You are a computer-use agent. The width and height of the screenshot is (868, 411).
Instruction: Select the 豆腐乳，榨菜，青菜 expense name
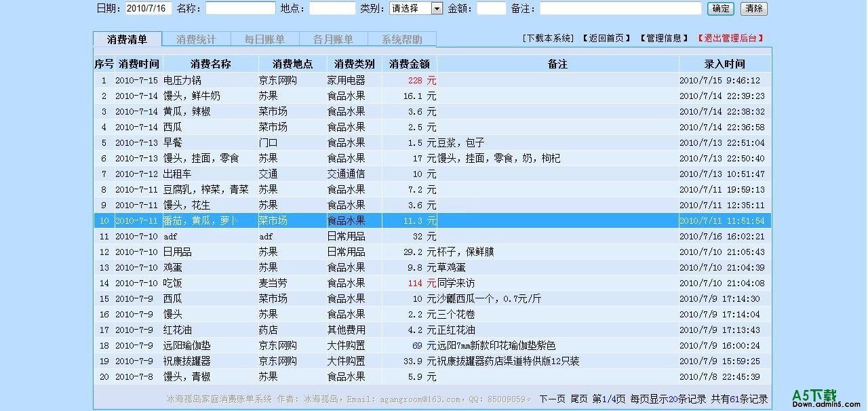(206, 189)
